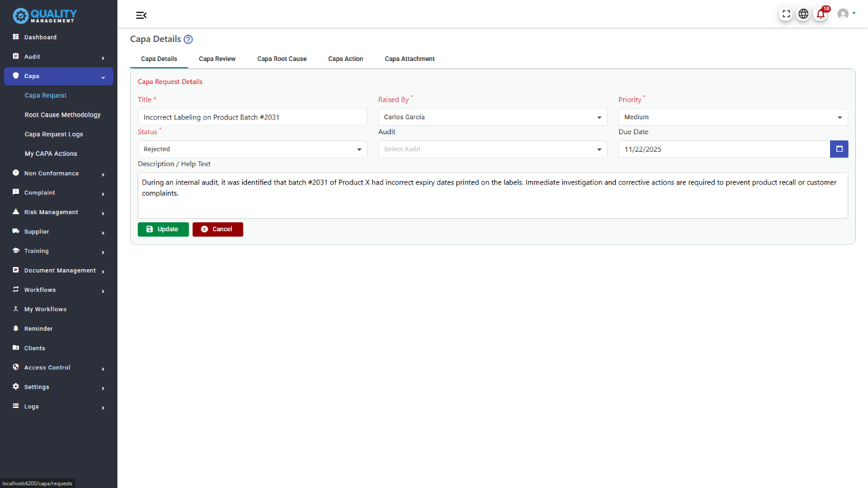Open the notifications bell icon

821,14
